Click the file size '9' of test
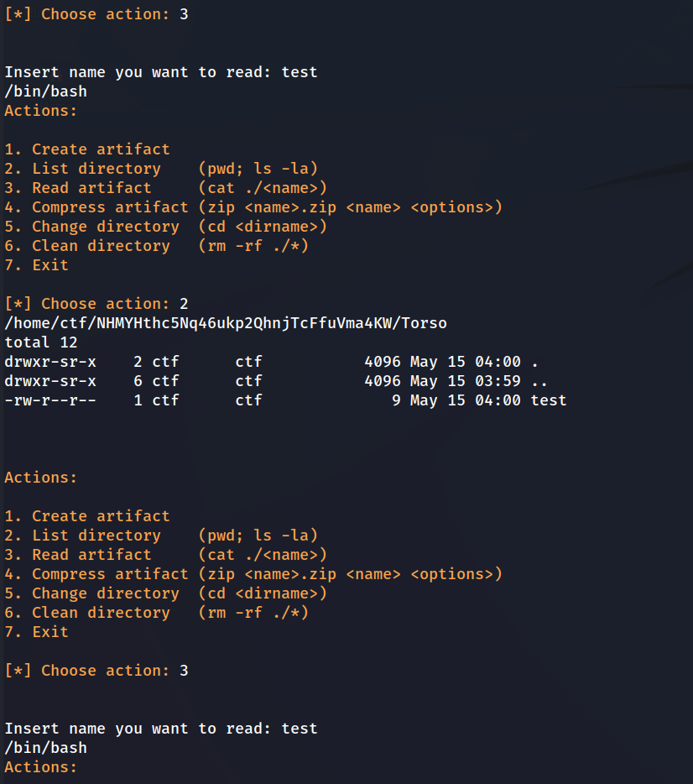 pyautogui.click(x=396, y=400)
